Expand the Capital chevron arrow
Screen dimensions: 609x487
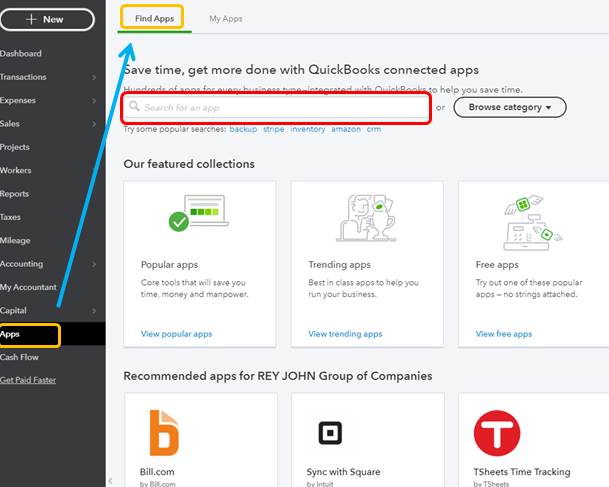[x=94, y=311]
